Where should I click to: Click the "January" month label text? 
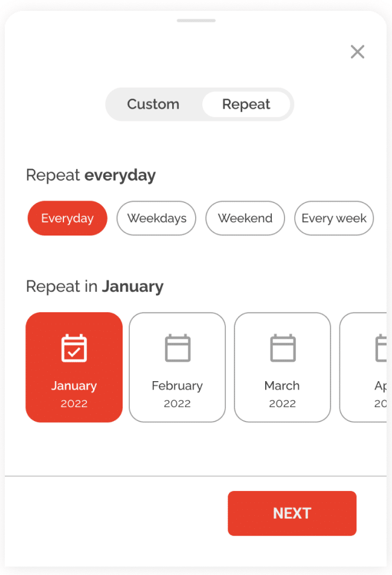tap(74, 385)
